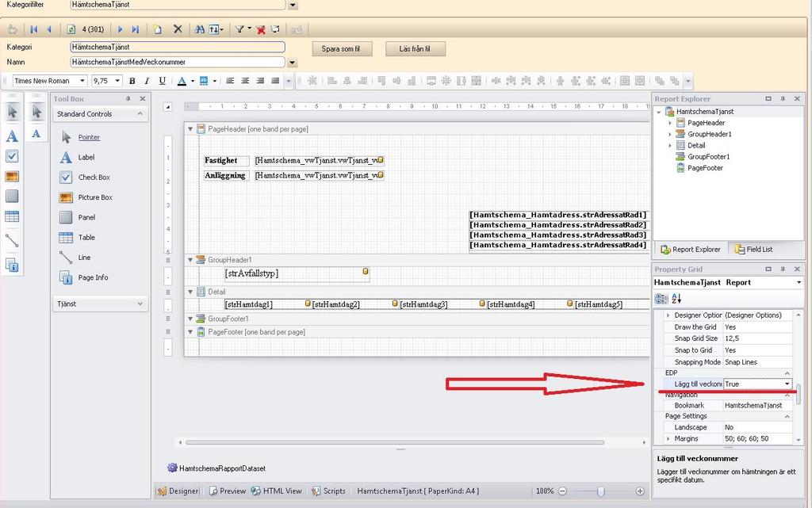The width and height of the screenshot is (812, 508).
Task: Open Lägg till veckonummer True dropdown
Action: (x=787, y=384)
